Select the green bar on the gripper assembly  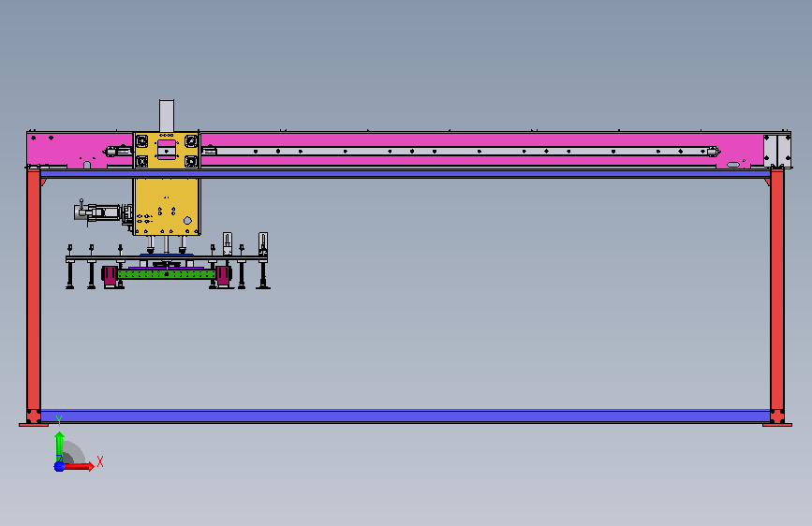[x=166, y=274]
